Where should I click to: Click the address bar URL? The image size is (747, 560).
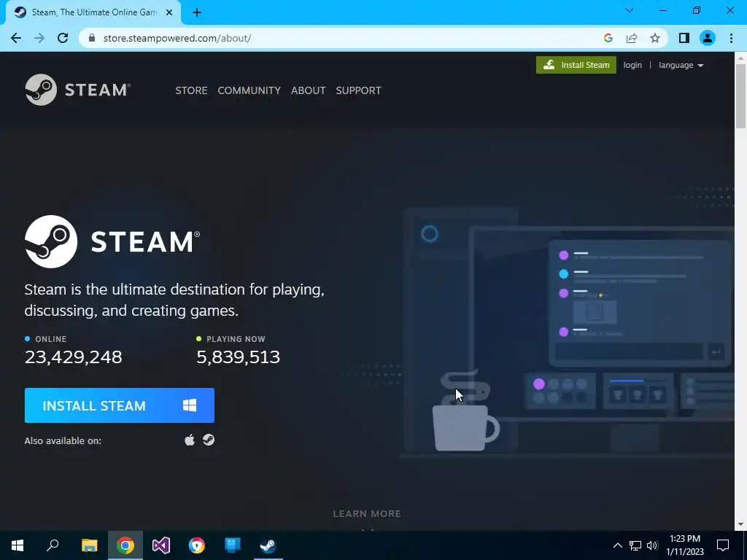(x=177, y=38)
